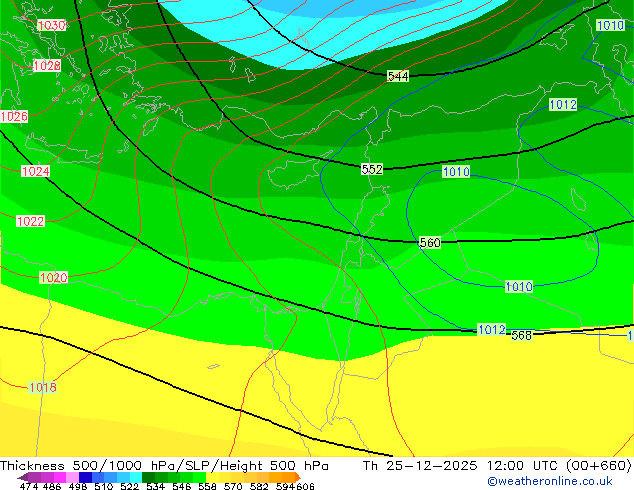This screenshot has height=490, width=634.
Task: Click the legend value 570
Action: tap(233, 486)
